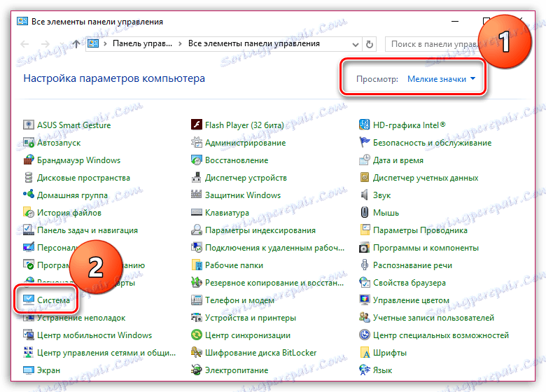The width and height of the screenshot is (546, 392).
Task: Click the Дата и время clock icon
Action: [x=364, y=160]
